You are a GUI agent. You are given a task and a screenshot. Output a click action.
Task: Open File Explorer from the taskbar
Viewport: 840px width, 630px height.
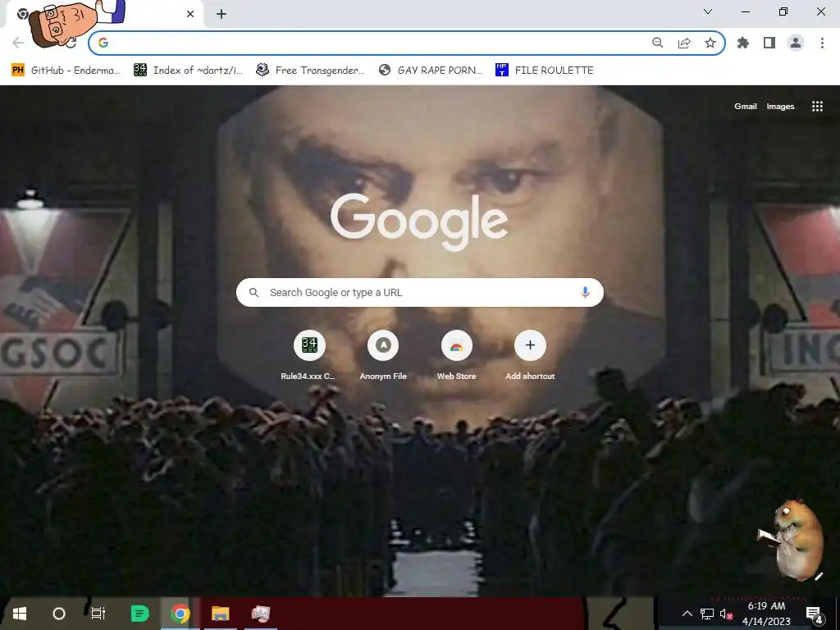pyautogui.click(x=220, y=614)
